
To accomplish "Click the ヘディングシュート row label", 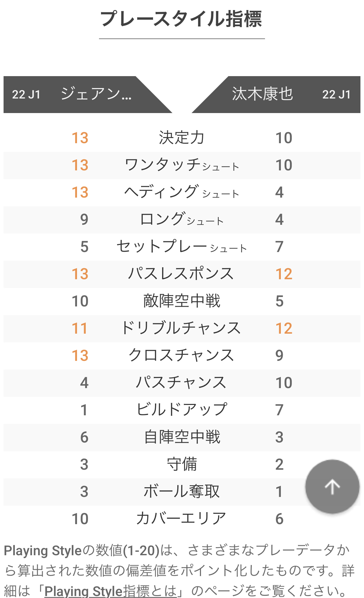I will click(x=182, y=192).
